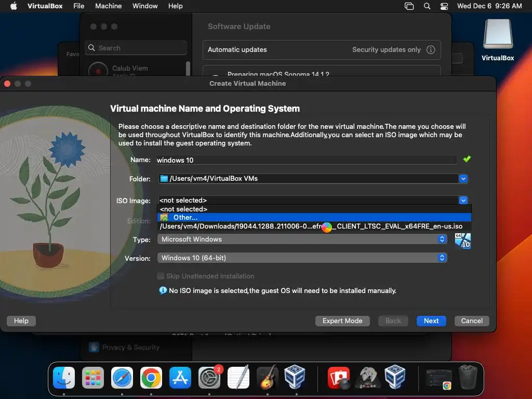Click the Settings sidebar scrollbar
532x399 pixels.
pyautogui.click(x=188, y=69)
